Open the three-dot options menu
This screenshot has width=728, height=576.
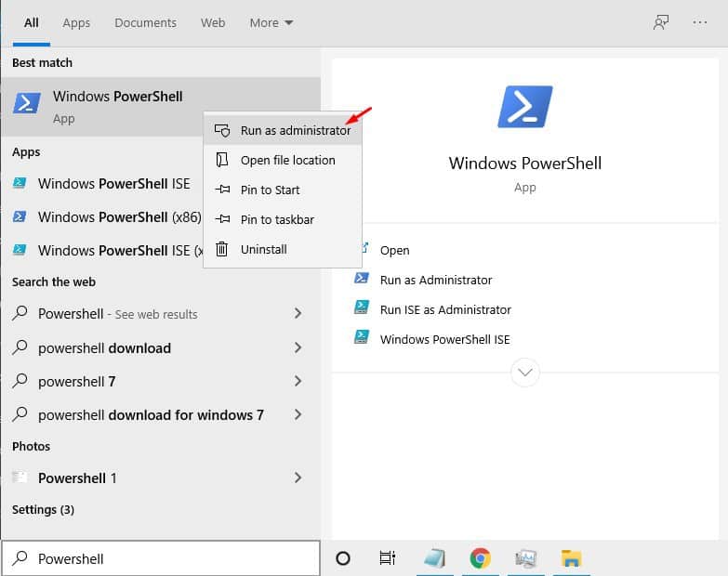700,22
